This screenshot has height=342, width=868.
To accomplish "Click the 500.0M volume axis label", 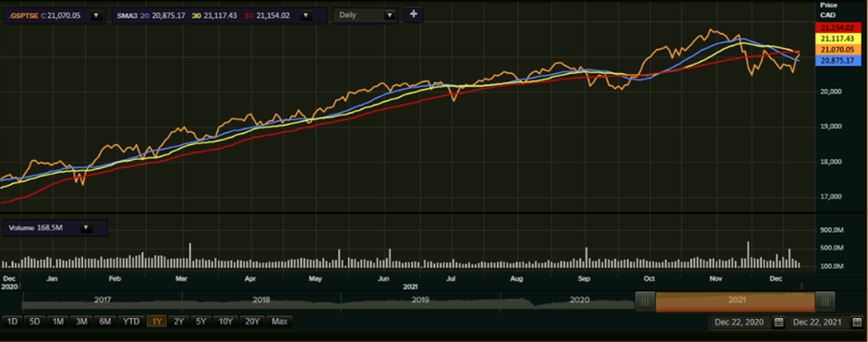I will pyautogui.click(x=831, y=248).
